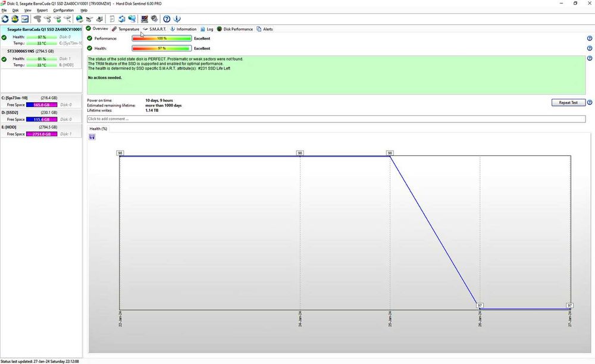
Task: Switch to the Disk Performance tab
Action: 234,29
